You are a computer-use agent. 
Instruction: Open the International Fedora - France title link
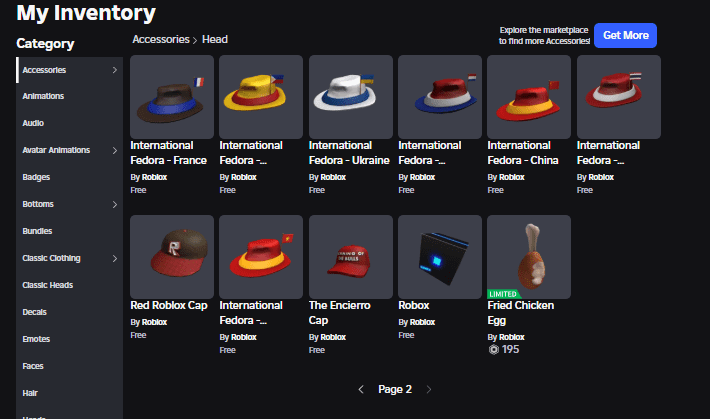click(168, 153)
